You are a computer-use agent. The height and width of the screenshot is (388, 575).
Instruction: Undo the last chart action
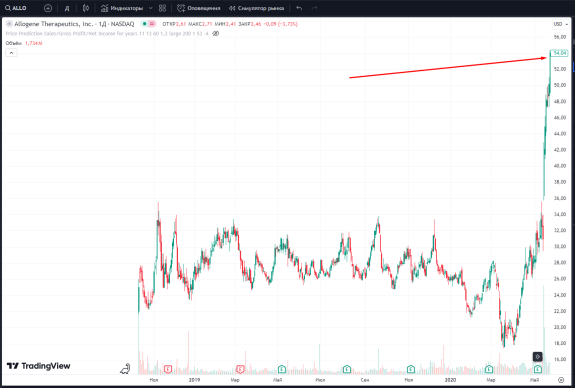[x=299, y=8]
